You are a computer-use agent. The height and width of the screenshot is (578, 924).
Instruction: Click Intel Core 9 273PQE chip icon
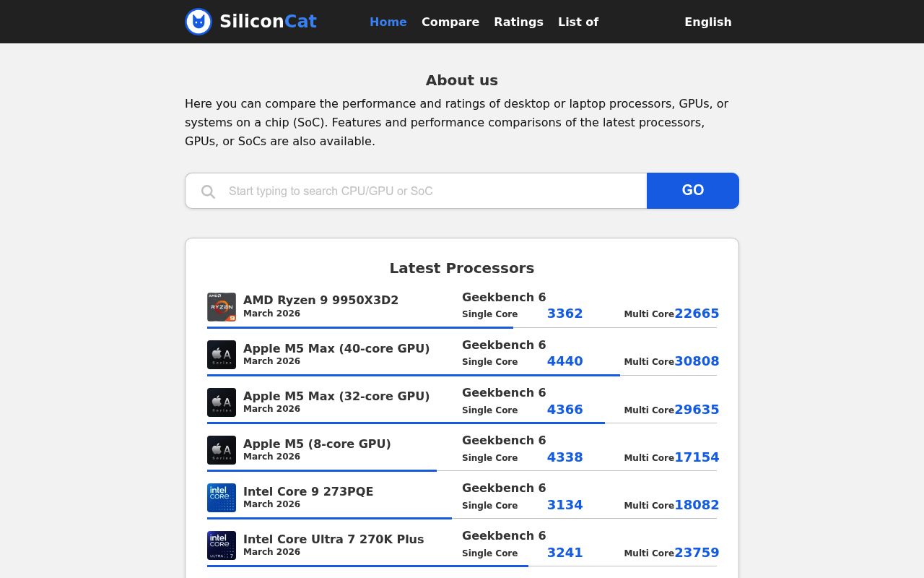222,498
